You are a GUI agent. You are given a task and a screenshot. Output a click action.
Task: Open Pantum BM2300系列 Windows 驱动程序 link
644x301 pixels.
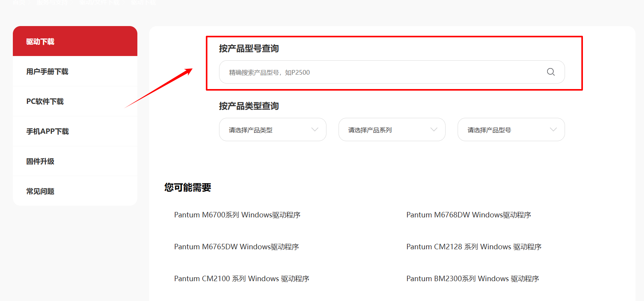point(473,278)
